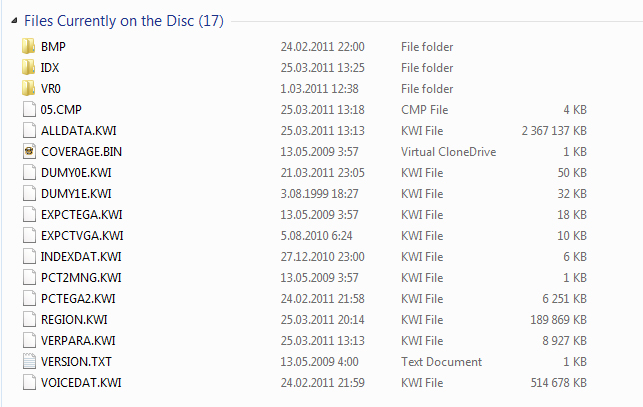Select the REGION.KWI file entry
Screen dimensions: 643x407
click(74, 319)
